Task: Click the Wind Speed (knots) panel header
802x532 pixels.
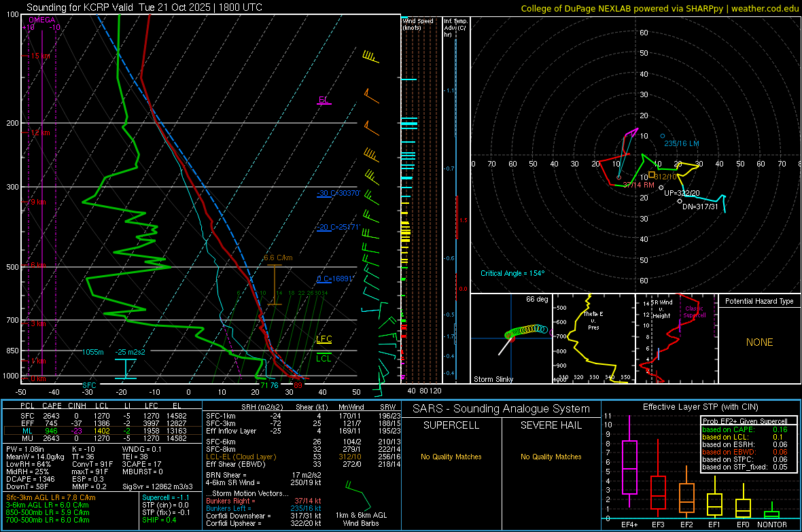Action: [x=418, y=24]
